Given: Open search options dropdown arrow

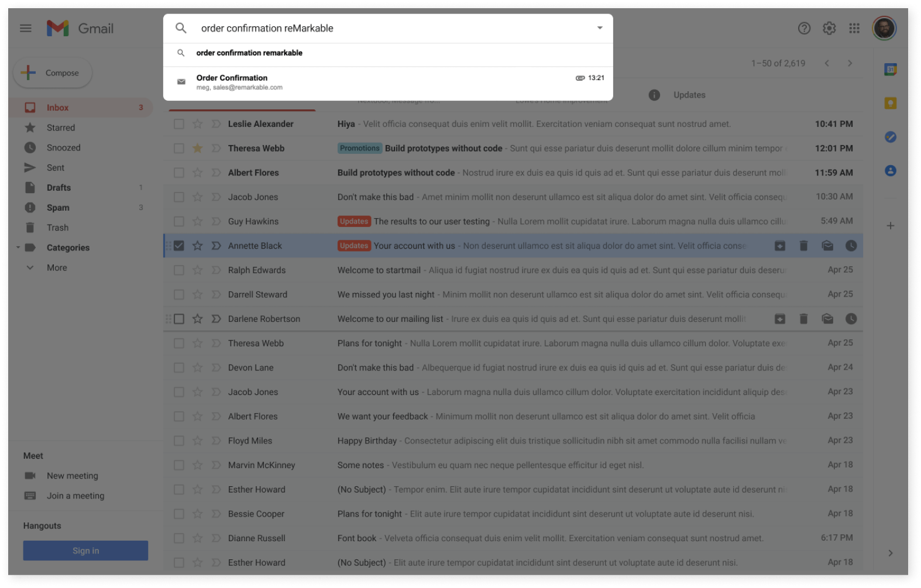Looking at the screenshot, I should [x=599, y=28].
